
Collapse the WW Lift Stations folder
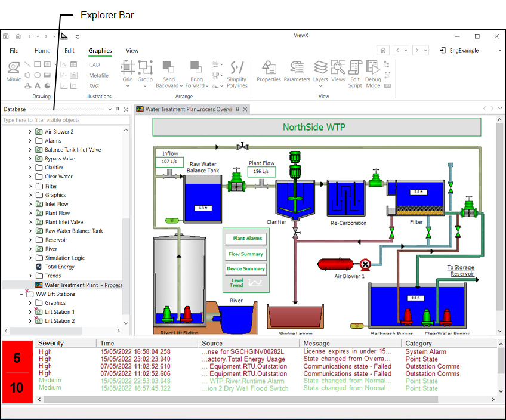pos(21,294)
